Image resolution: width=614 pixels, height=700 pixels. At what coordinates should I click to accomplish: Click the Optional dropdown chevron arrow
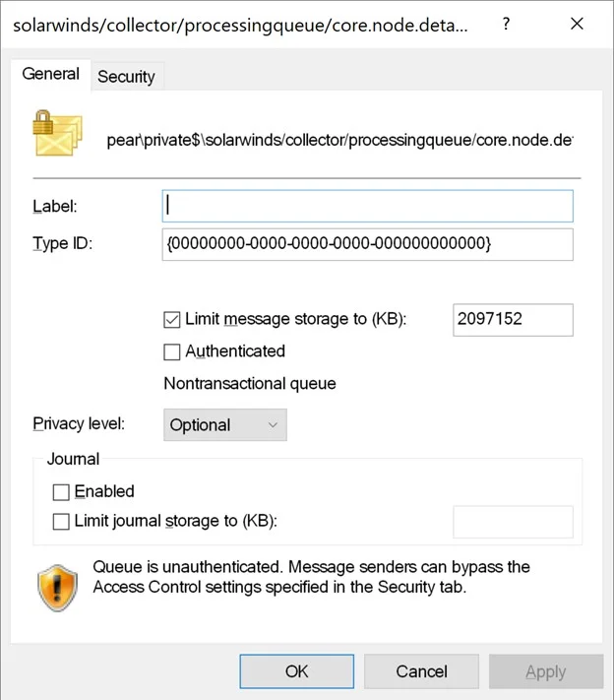pyautogui.click(x=273, y=425)
